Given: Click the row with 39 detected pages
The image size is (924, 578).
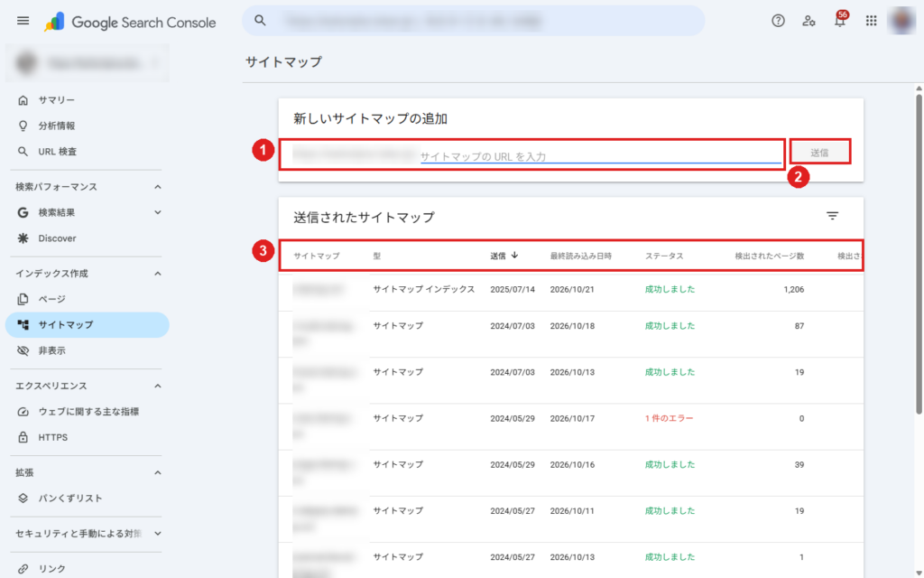Looking at the screenshot, I should tap(571, 473).
